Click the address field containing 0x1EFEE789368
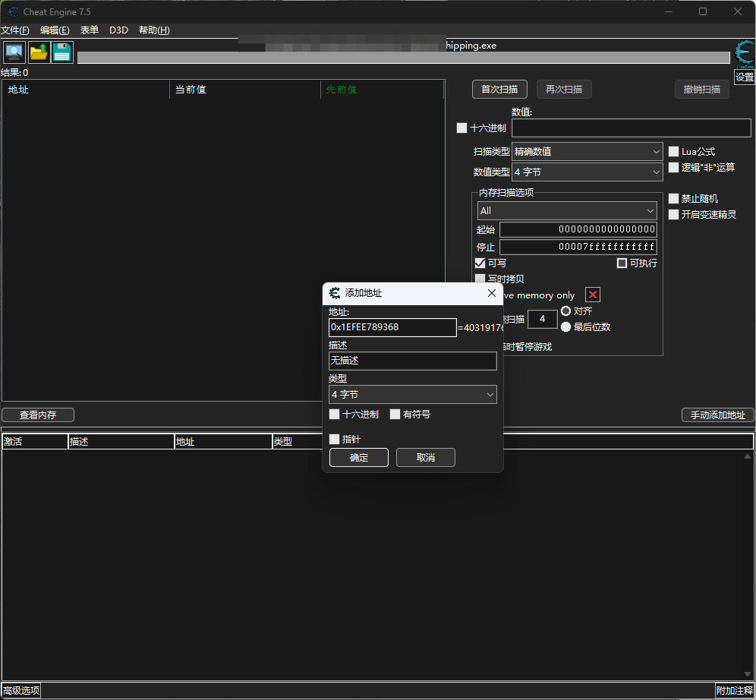 392,327
